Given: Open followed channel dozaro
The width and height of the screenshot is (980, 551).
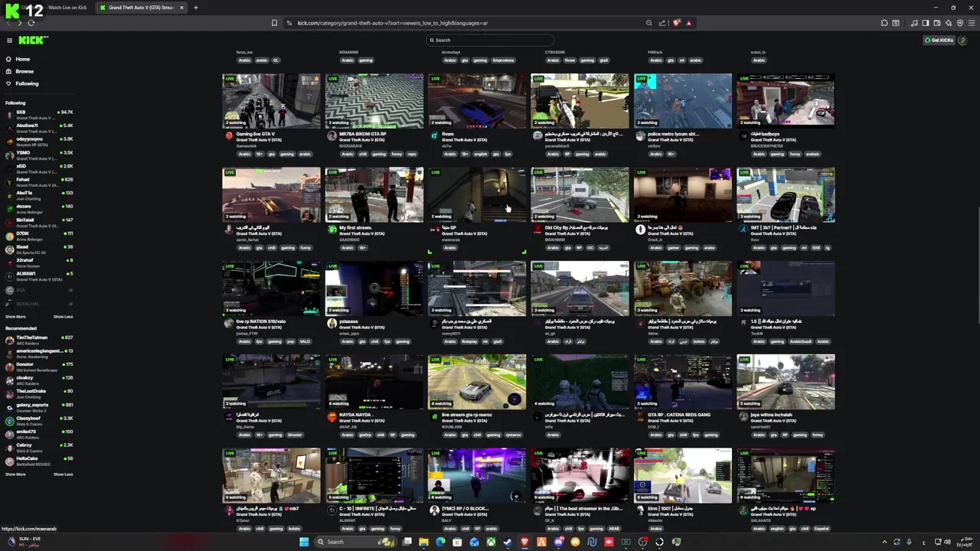Looking at the screenshot, I should (38, 208).
